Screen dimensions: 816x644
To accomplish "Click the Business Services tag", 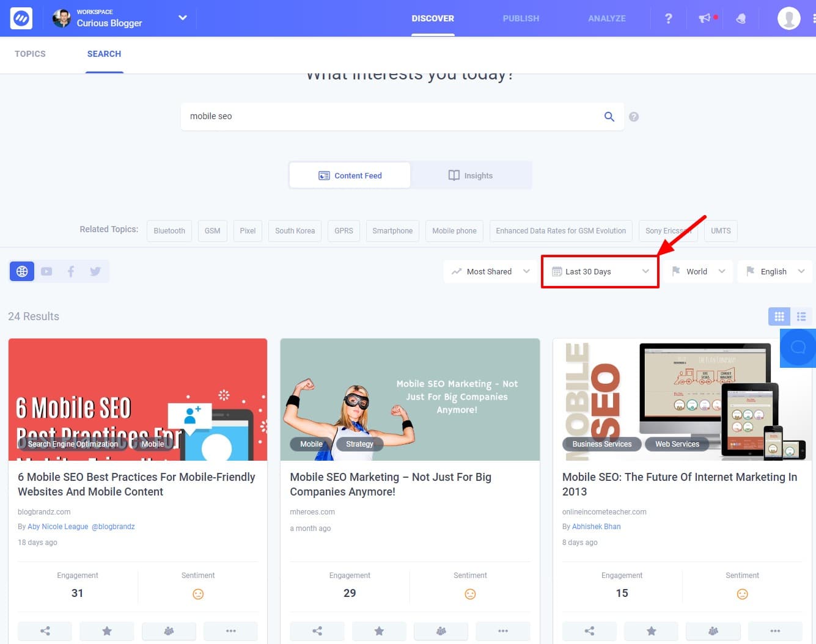I will point(602,444).
